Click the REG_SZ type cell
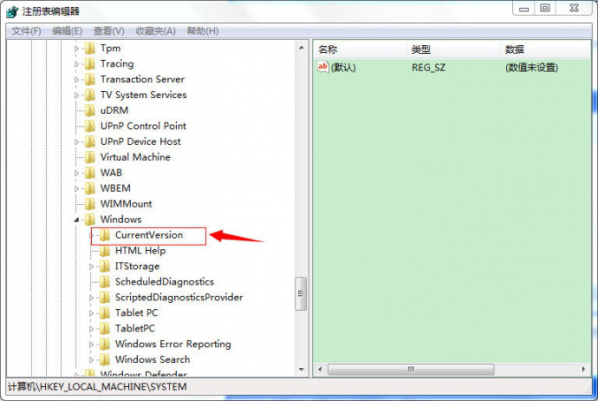 coord(428,68)
